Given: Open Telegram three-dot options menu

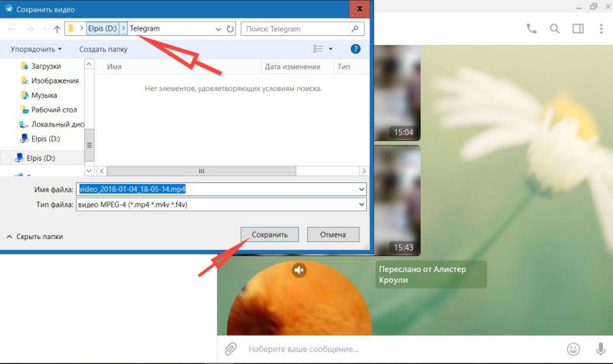Looking at the screenshot, I should click(x=601, y=28).
